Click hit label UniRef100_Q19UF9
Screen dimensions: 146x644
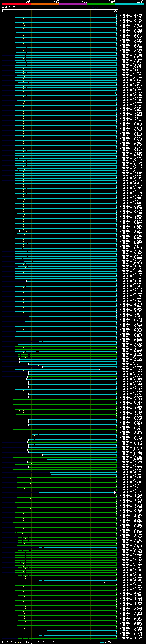click(131, 618)
